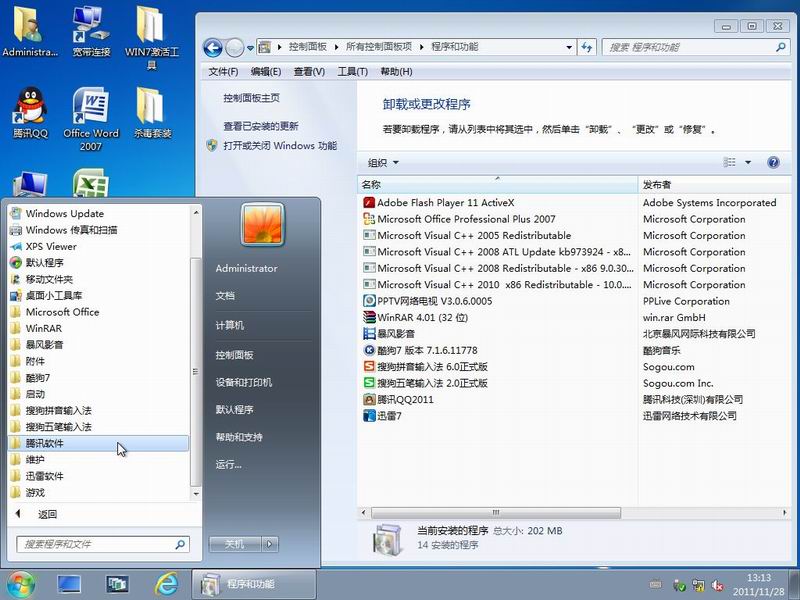Open the WIN7激活工具 folder icon
Viewport: 800px width, 600px height.
pyautogui.click(x=152, y=38)
